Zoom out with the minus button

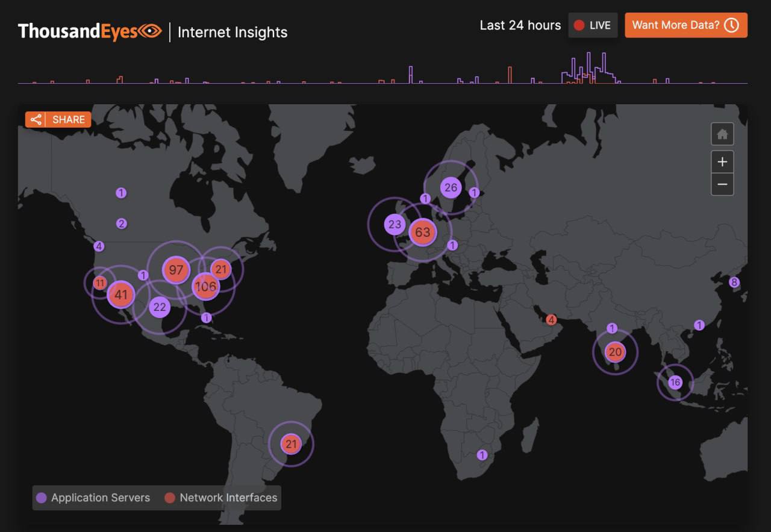tap(722, 184)
